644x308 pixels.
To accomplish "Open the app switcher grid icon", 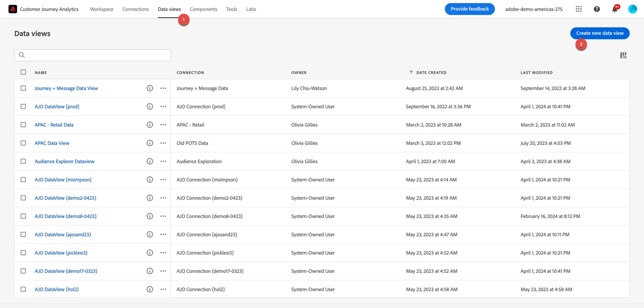I will 579,9.
